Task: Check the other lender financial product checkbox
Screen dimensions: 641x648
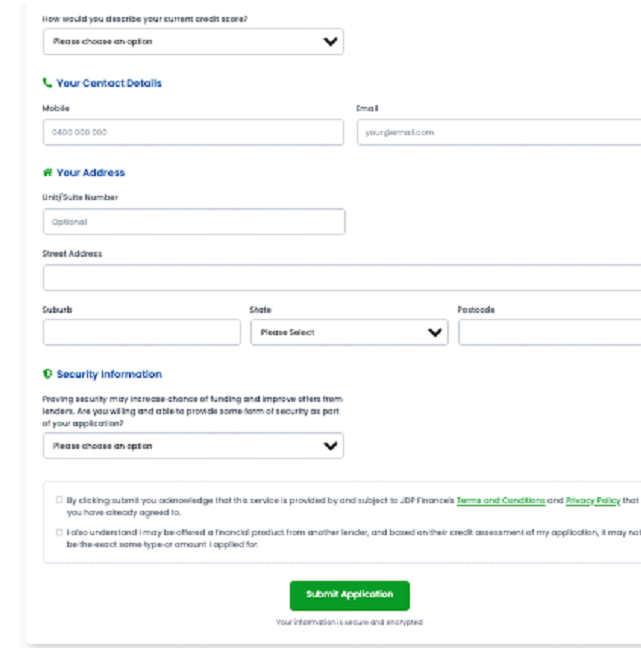Action: 59,532
